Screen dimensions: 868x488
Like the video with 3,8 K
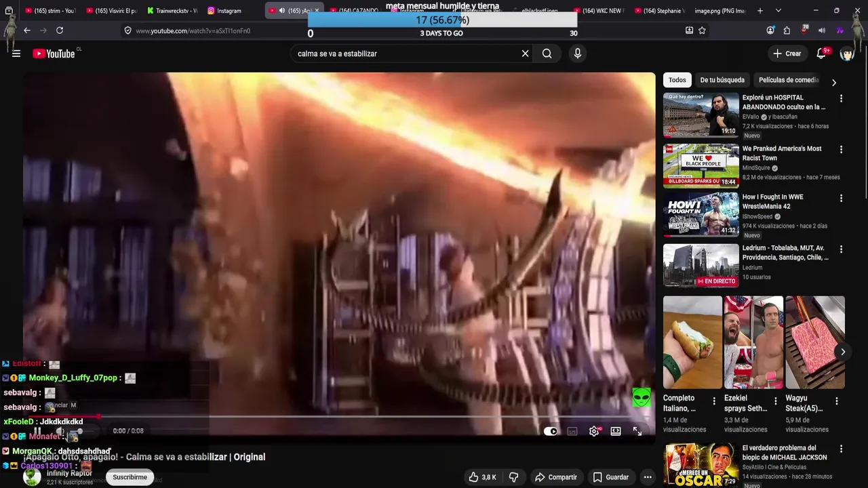(x=483, y=477)
